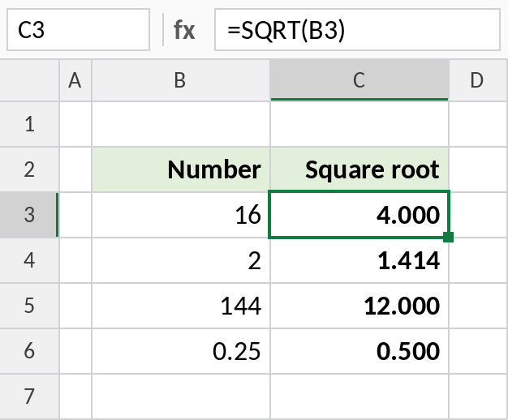
Task: Select empty cell B1
Action: pyautogui.click(x=181, y=124)
